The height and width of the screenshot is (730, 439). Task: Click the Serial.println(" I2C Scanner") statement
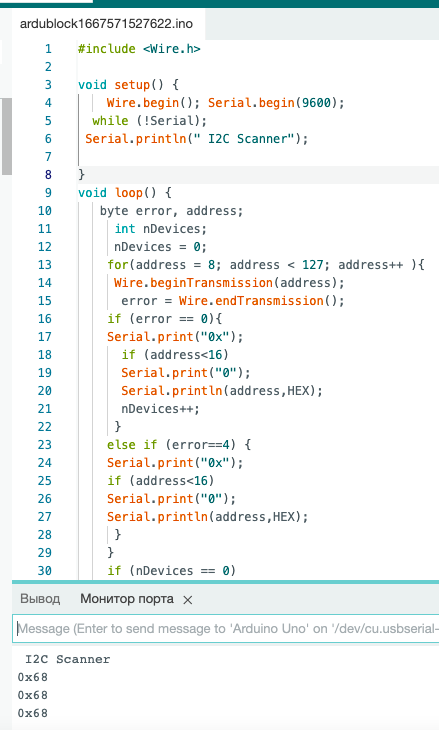pos(196,139)
